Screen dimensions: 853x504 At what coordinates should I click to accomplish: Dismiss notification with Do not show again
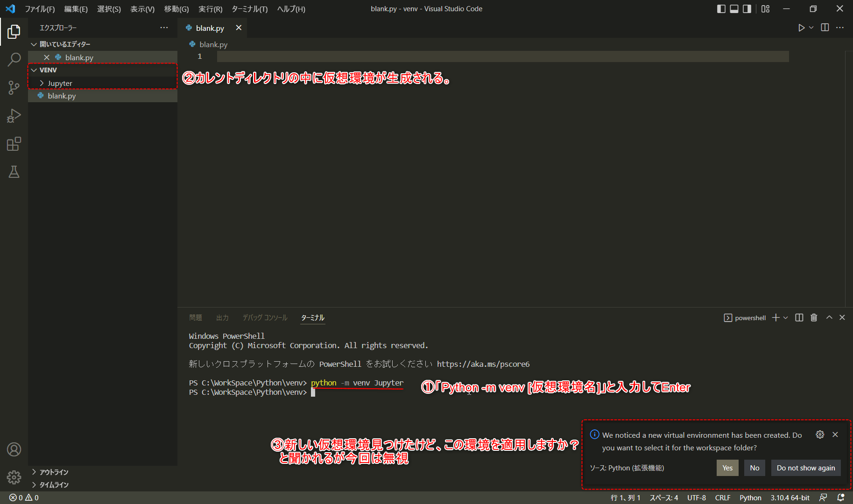click(805, 468)
